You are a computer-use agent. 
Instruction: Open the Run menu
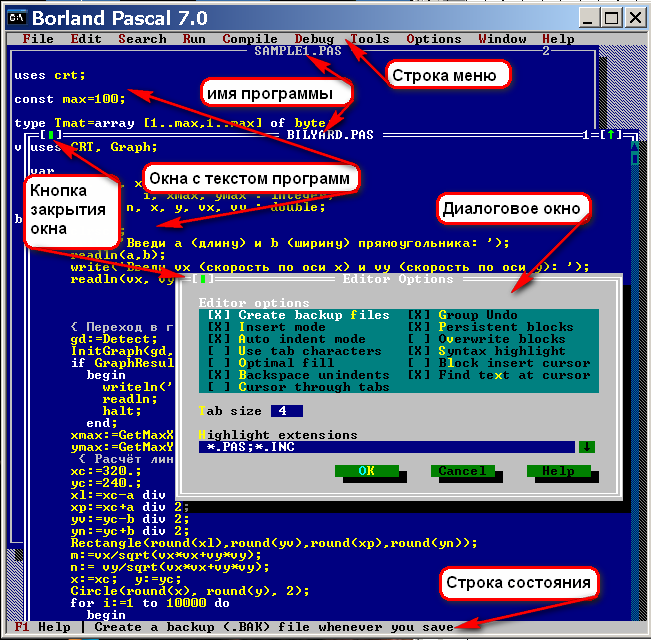[x=194, y=39]
